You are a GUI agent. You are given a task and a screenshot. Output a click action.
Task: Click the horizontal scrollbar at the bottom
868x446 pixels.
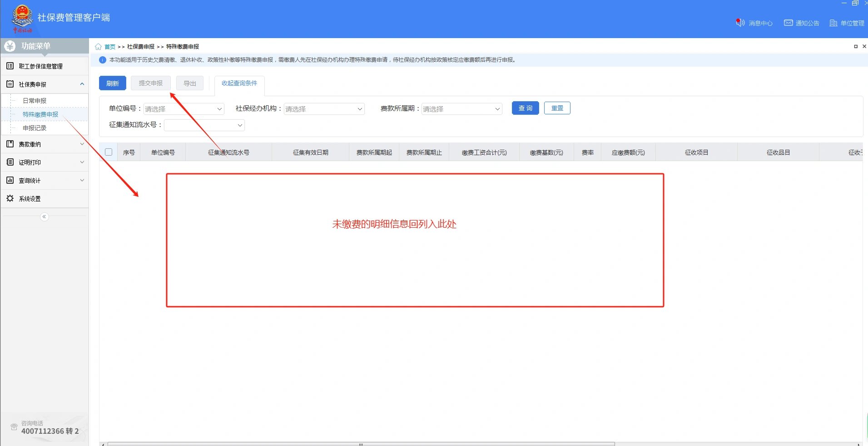pos(361,444)
